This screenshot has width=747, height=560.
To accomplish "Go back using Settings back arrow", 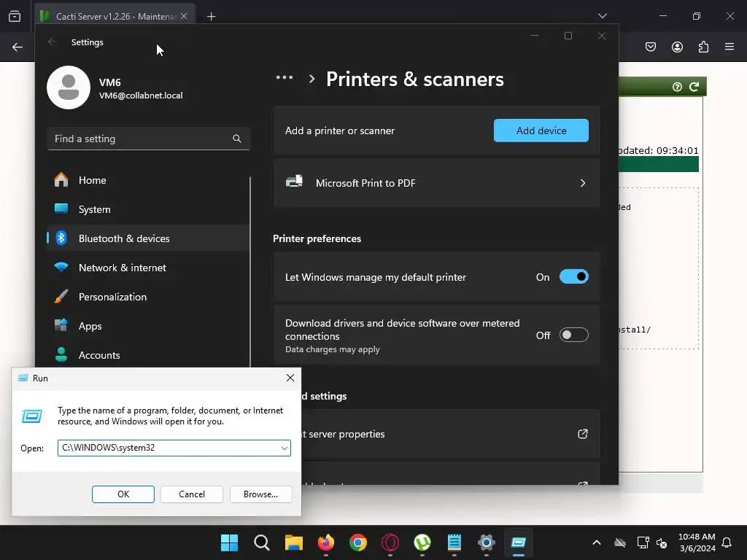I will (x=53, y=42).
